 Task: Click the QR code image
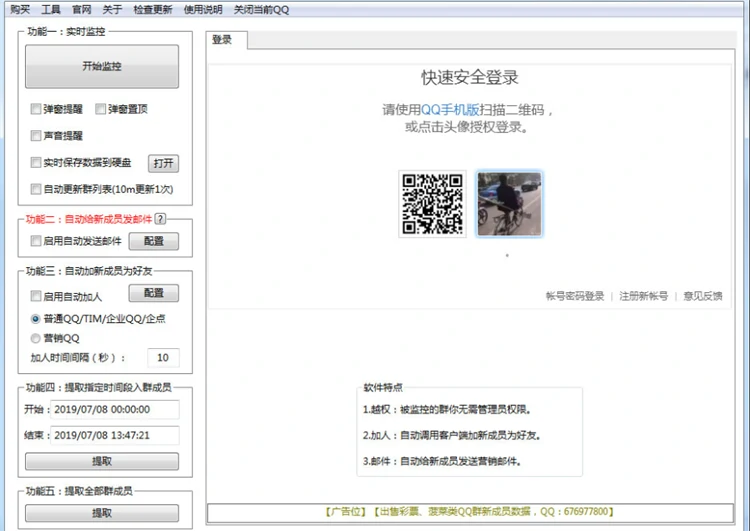click(432, 204)
